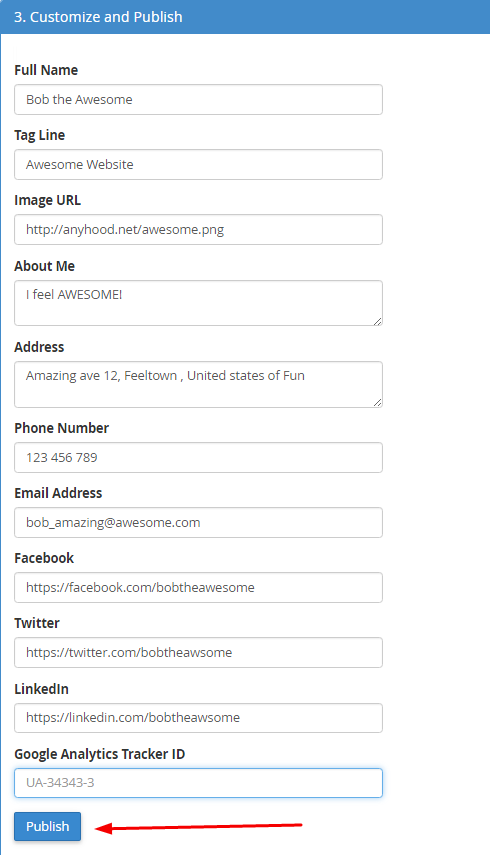Click into the Image URL field
The width and height of the screenshot is (490, 855).
(198, 229)
